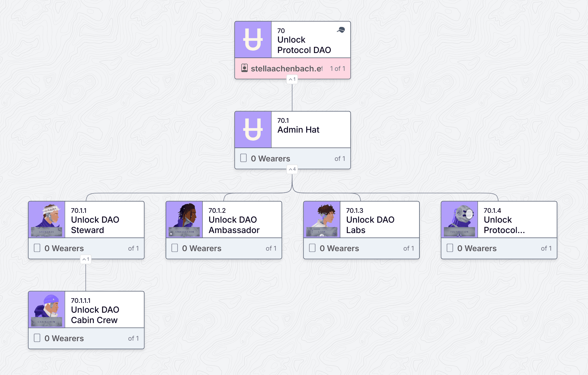Image resolution: width=588 pixels, height=375 pixels.
Task: Click wearer icon under Unlock DAO Cabin Crew
Action: pos(37,338)
